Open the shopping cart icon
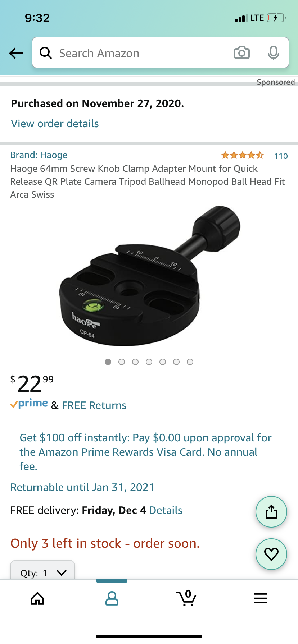This screenshot has width=298, height=644. coord(186,598)
